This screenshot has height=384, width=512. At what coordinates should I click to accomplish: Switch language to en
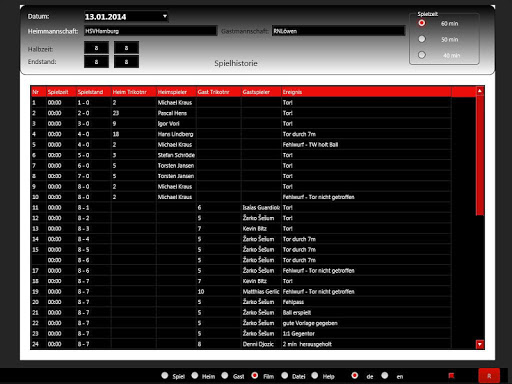[385, 375]
